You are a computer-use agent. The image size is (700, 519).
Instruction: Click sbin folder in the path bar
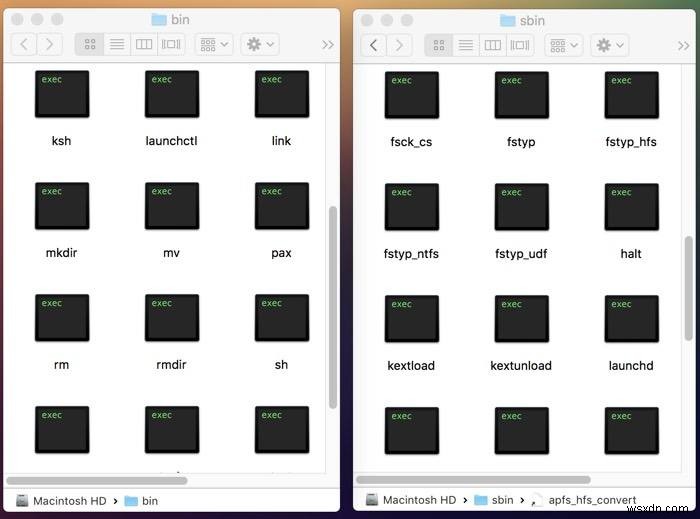point(494,500)
